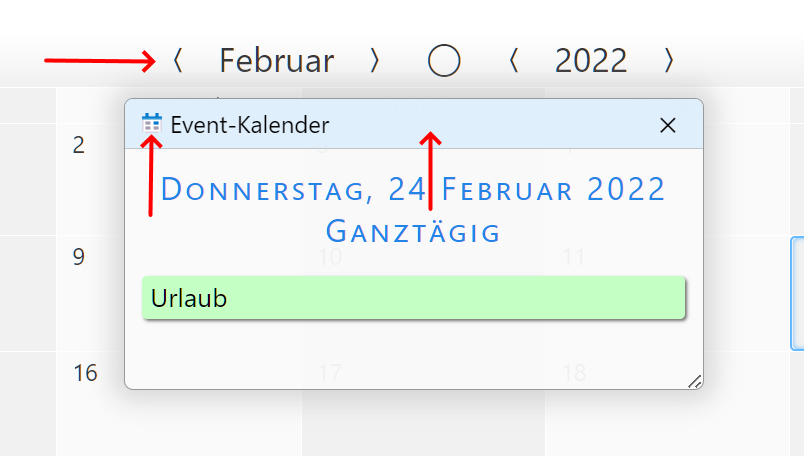812x467 pixels.
Task: Select the green Urlaub event entry
Action: 413,298
